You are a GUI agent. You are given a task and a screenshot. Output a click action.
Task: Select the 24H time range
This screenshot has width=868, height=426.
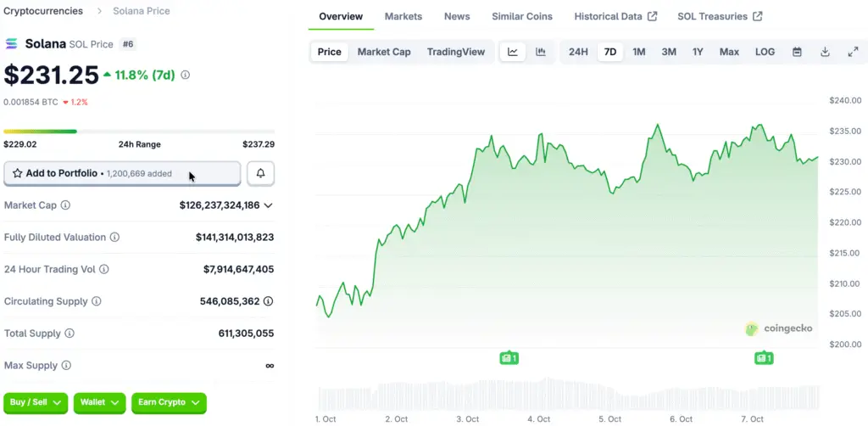coord(578,52)
